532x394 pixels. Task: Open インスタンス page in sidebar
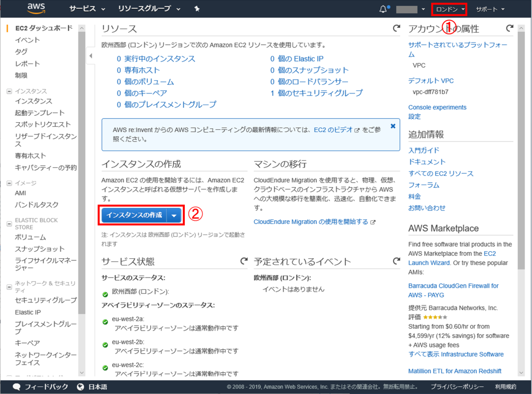[x=33, y=101]
